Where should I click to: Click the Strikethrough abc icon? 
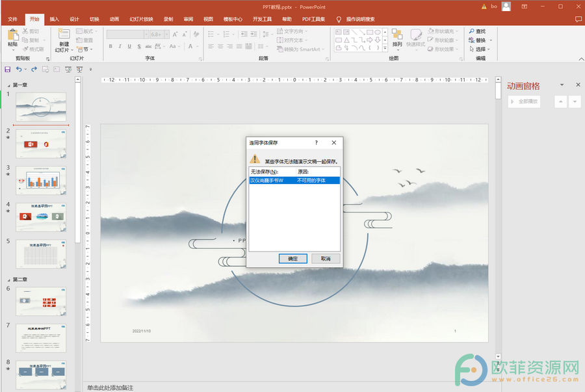coord(148,46)
